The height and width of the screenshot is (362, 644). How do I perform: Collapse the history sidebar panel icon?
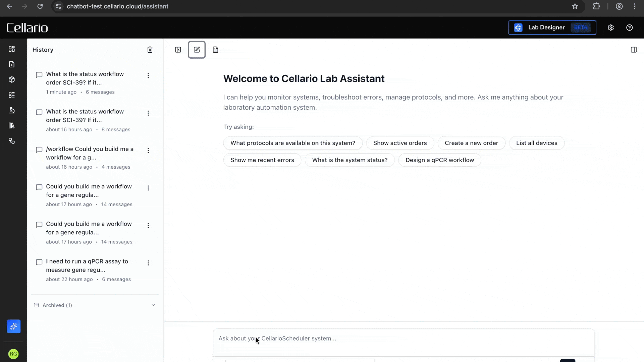coord(178,50)
